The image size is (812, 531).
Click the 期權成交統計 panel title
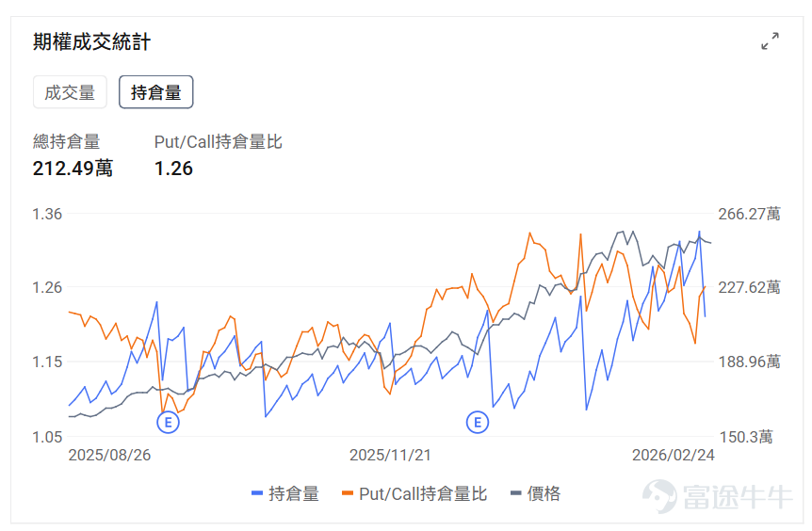point(91,42)
